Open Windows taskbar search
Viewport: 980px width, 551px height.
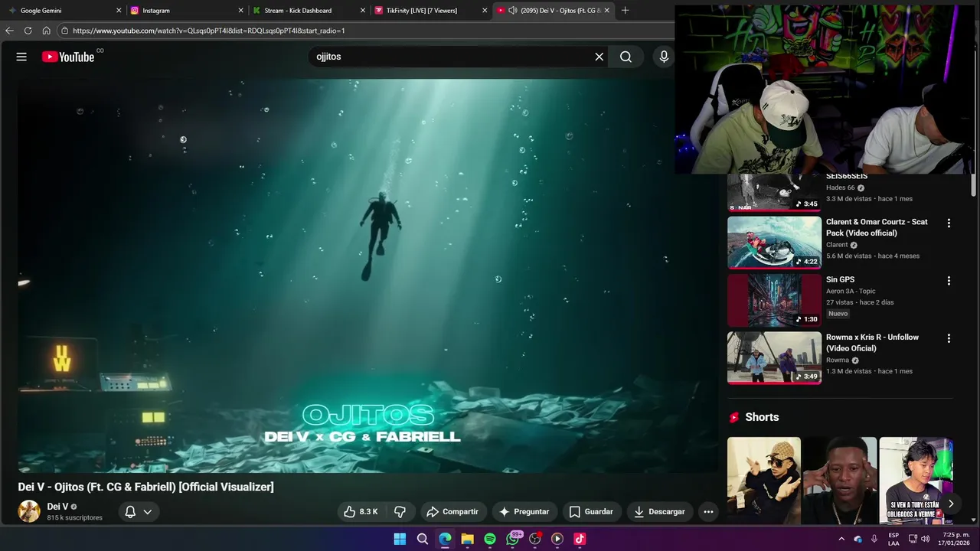click(423, 539)
